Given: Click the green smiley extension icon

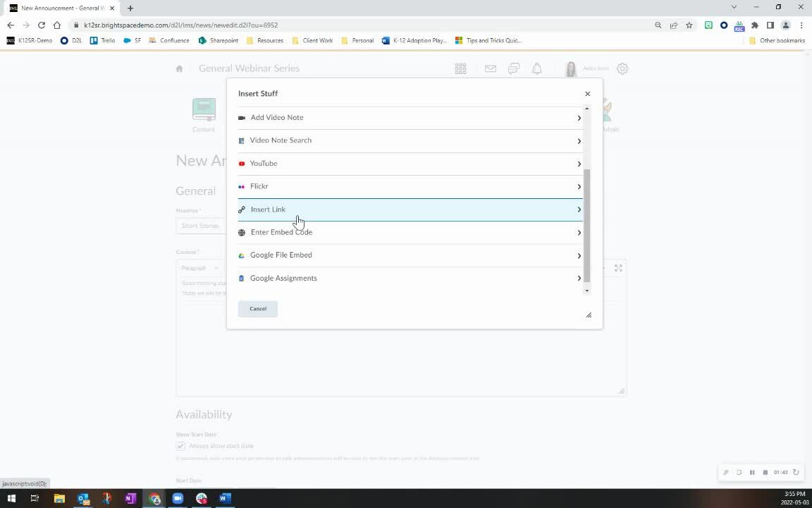Looking at the screenshot, I should tap(708, 25).
